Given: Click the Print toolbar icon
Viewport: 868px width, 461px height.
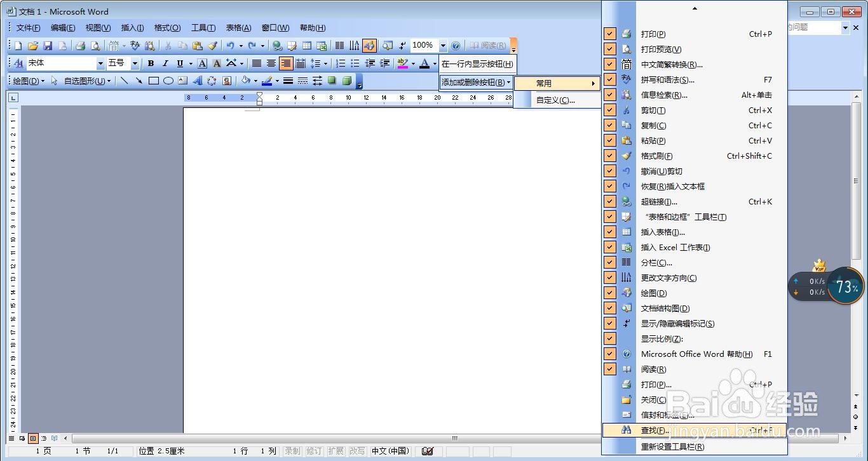Looking at the screenshot, I should click(x=81, y=46).
